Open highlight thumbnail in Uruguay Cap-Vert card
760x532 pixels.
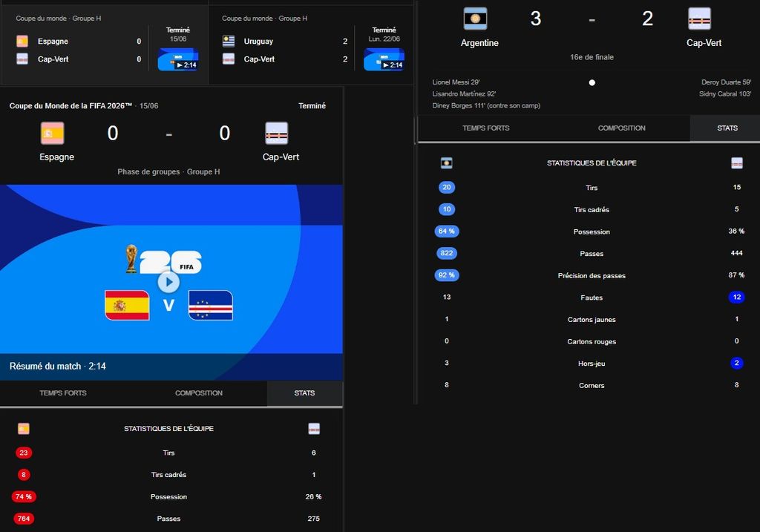click(384, 59)
